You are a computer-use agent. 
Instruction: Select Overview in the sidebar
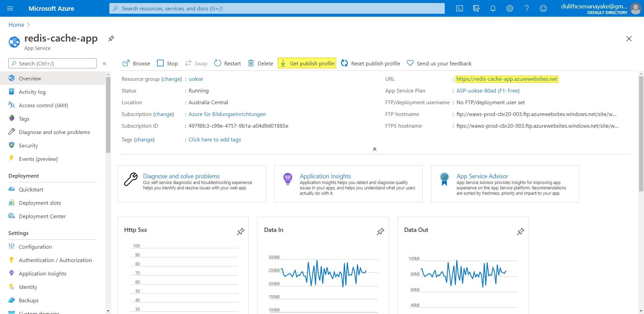click(x=53, y=78)
